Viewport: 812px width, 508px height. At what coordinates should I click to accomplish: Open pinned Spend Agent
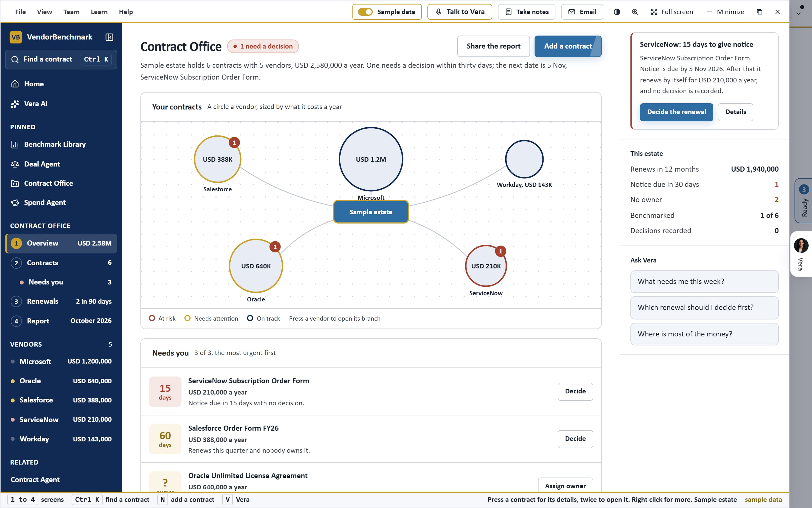[x=61, y=203]
